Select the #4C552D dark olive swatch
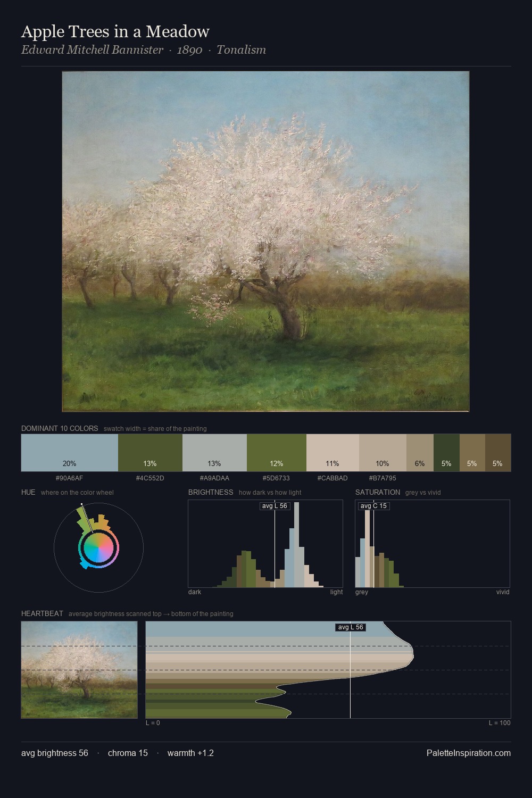The image size is (532, 798). (150, 453)
